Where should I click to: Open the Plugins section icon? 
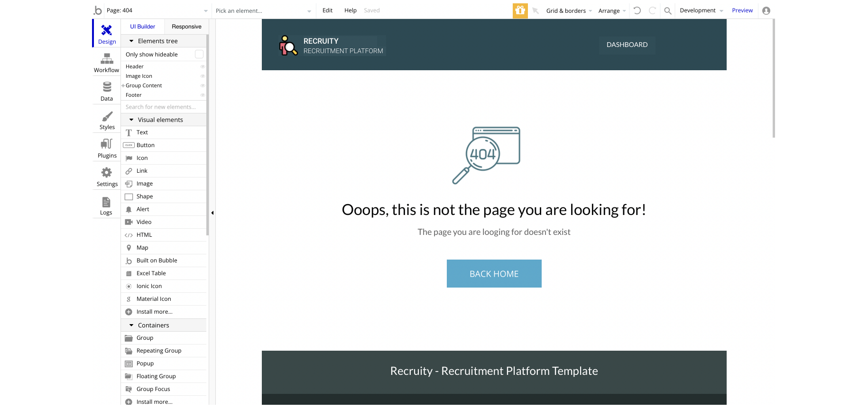click(x=107, y=144)
